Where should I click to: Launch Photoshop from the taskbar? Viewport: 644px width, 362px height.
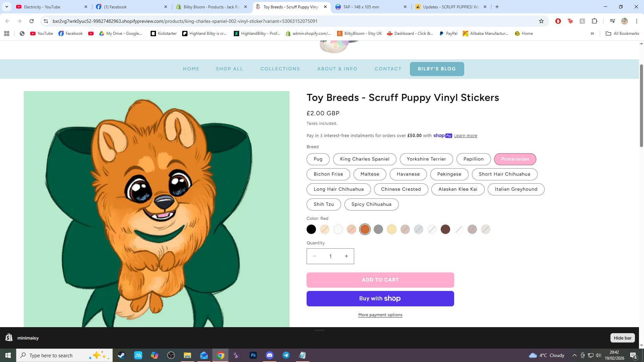tap(253, 355)
